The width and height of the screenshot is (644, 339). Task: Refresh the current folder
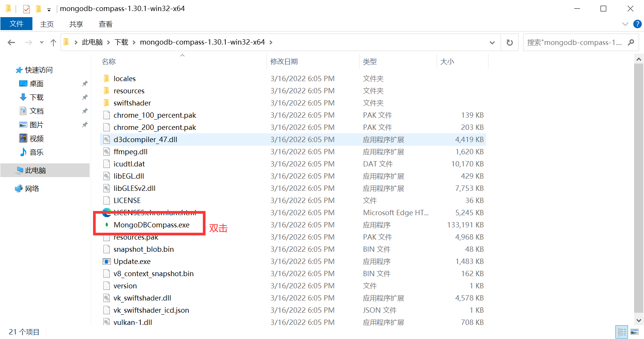click(x=509, y=42)
